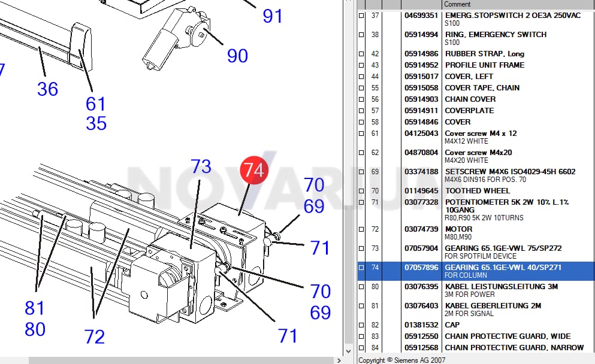The image size is (595, 364).
Task: Click the COVER, LEFT description
Action: tap(469, 77)
